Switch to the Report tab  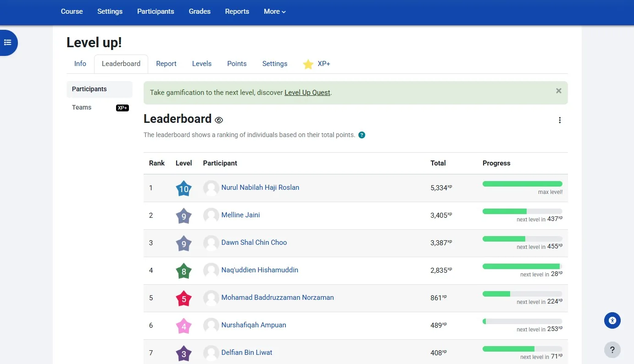point(166,64)
